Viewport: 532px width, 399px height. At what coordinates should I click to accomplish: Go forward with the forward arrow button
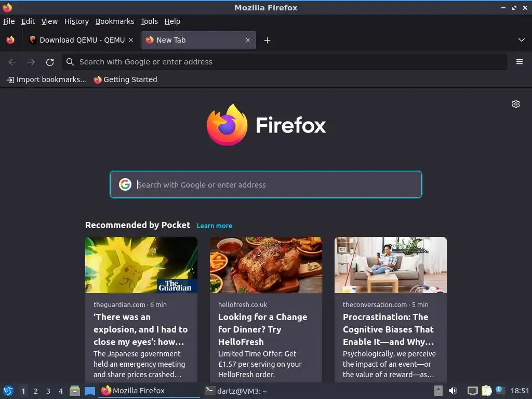coord(31,62)
